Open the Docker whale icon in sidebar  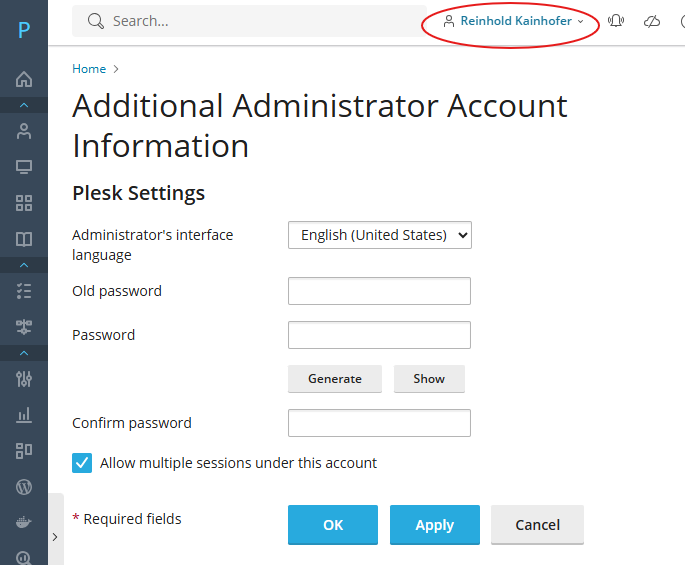[24, 523]
